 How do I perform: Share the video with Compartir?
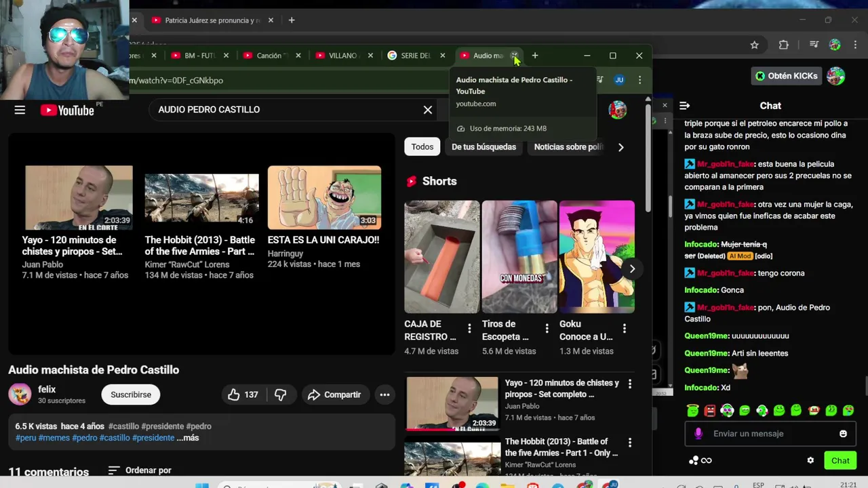point(334,394)
